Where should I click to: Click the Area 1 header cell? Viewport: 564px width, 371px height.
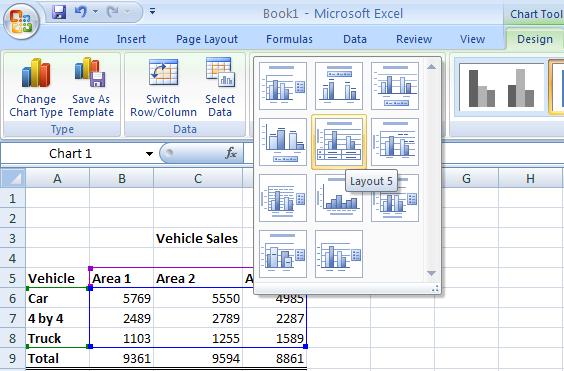[122, 278]
